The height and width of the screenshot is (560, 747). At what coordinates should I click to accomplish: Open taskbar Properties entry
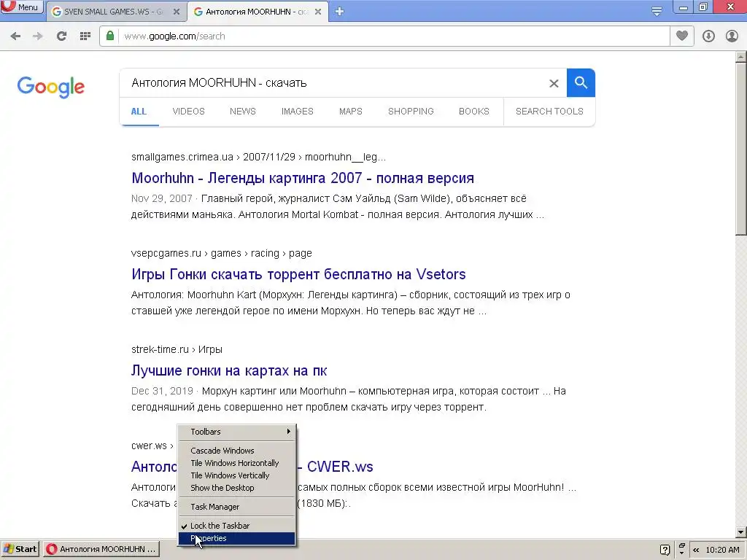coord(237,539)
